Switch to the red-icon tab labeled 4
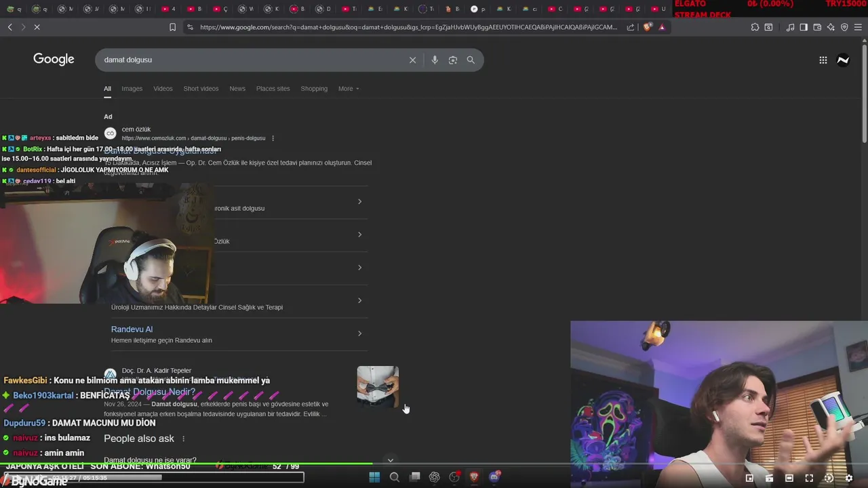This screenshot has width=868, height=488. coord(170,9)
